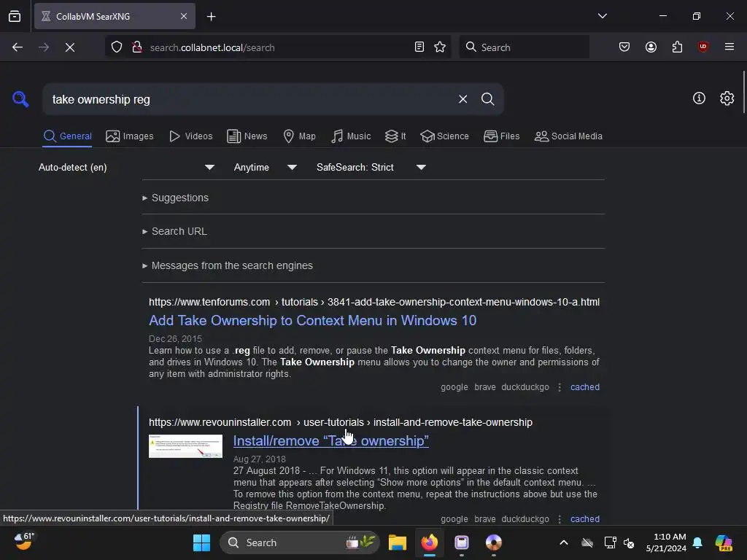
Task: Stop loading the page
Action: click(x=70, y=47)
